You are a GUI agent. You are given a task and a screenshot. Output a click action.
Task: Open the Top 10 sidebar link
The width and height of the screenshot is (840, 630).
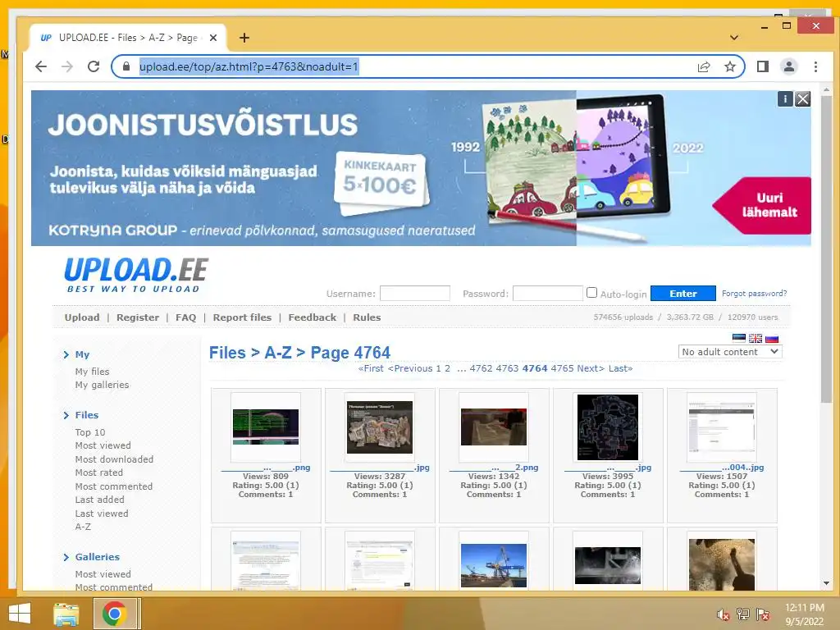[x=90, y=432]
